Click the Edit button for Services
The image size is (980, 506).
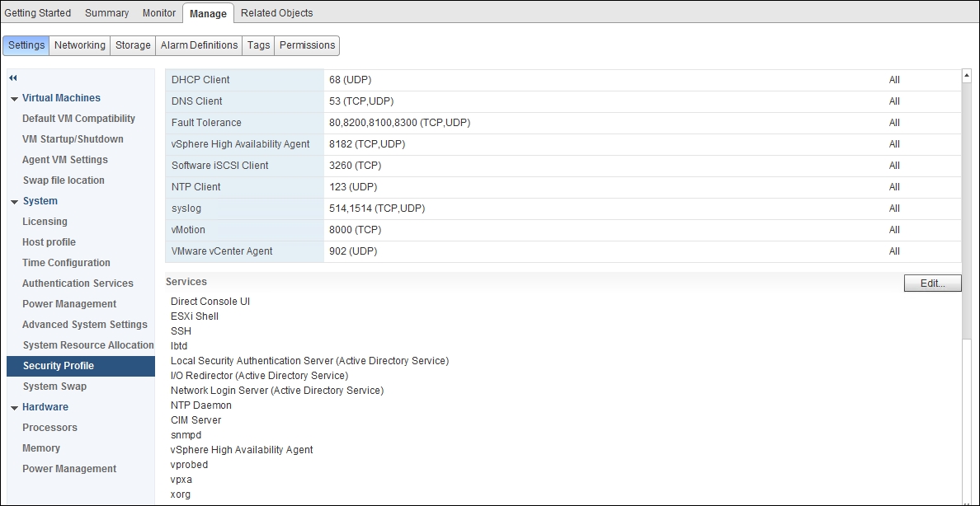(932, 283)
